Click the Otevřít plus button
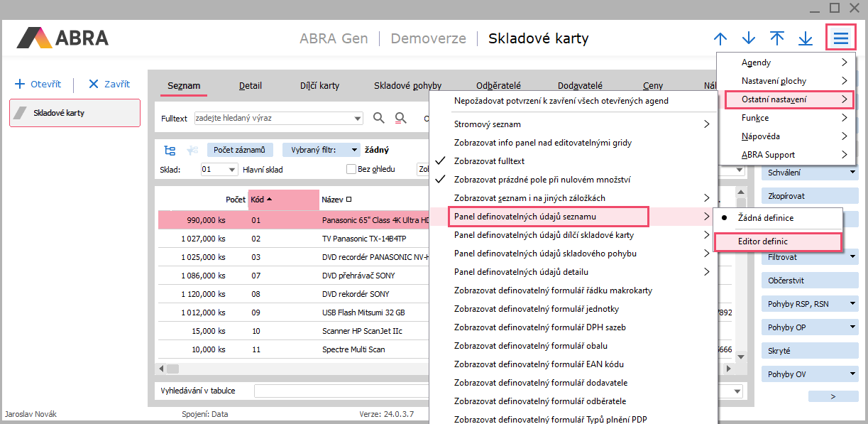This screenshot has height=424, width=868. (x=38, y=84)
